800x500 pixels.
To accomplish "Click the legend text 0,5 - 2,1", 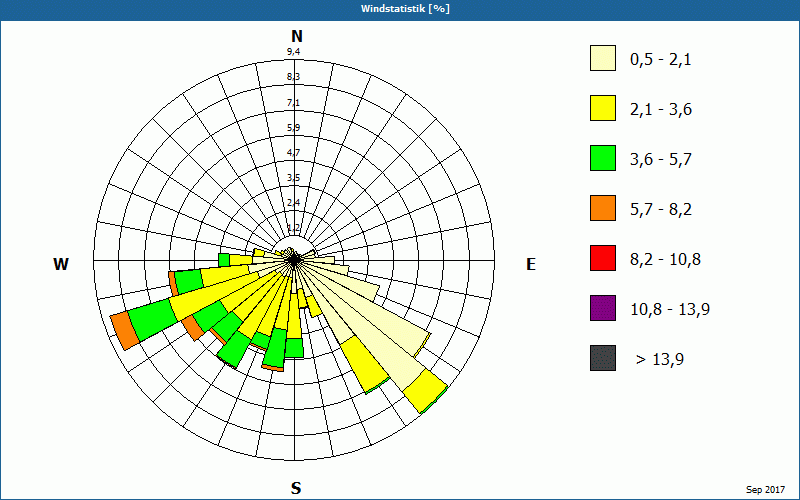I will click(x=661, y=60).
